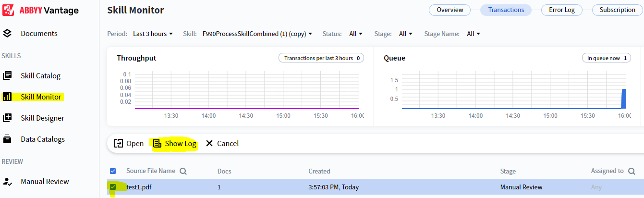Click the search icon beside Source File Name
This screenshot has width=644, height=198.
pos(183,171)
